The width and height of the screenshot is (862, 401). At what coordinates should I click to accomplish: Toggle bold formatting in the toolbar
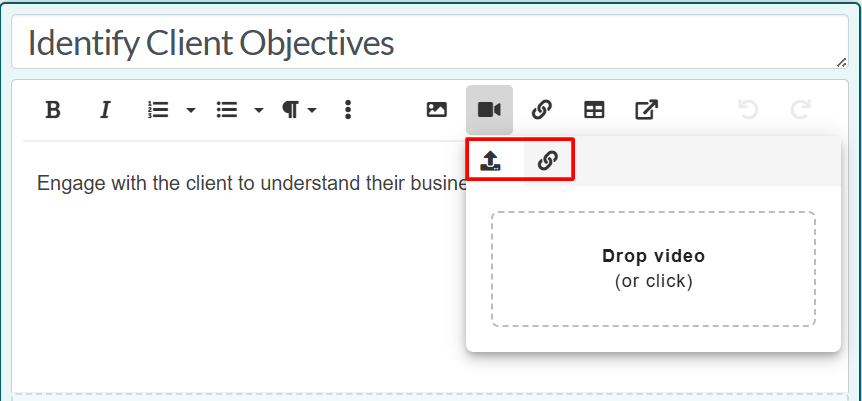(x=54, y=110)
